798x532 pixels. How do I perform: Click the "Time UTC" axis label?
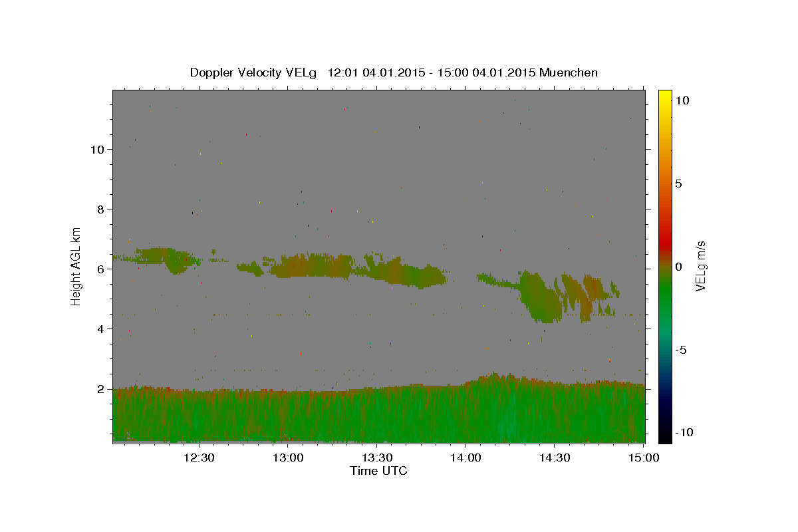[378, 471]
